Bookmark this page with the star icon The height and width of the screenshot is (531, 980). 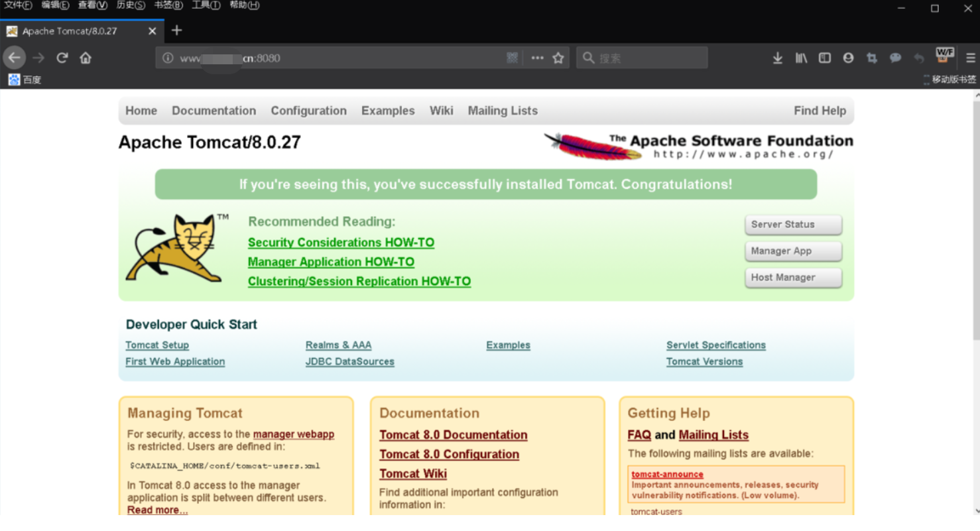click(558, 58)
